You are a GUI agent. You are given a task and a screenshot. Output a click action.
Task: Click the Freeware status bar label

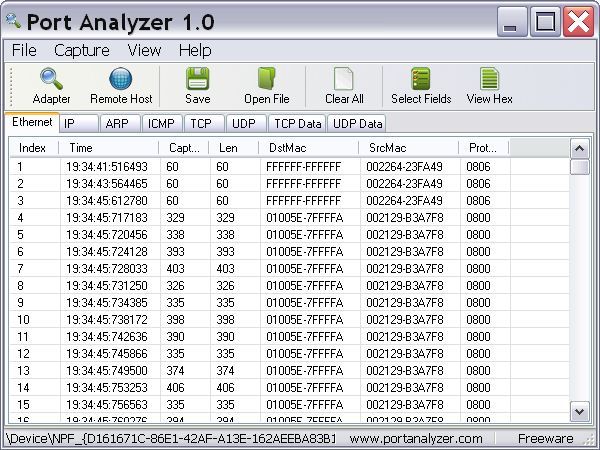point(545,439)
